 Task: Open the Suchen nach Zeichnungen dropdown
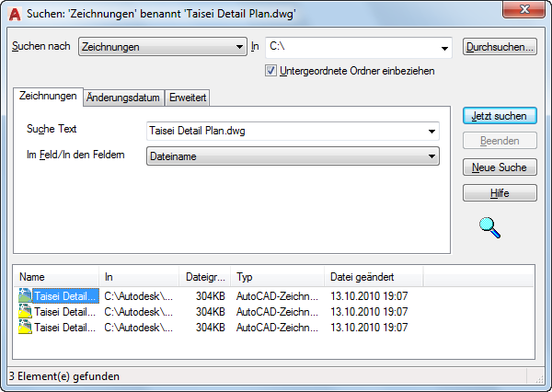click(x=162, y=47)
